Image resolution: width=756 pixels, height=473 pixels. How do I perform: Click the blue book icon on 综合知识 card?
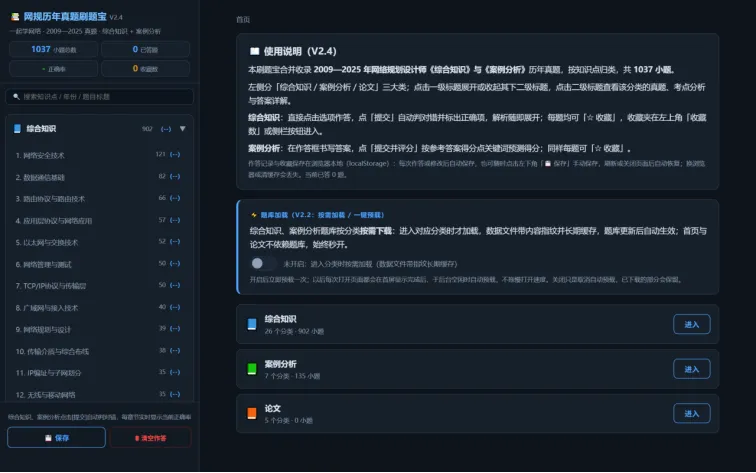coord(252,324)
